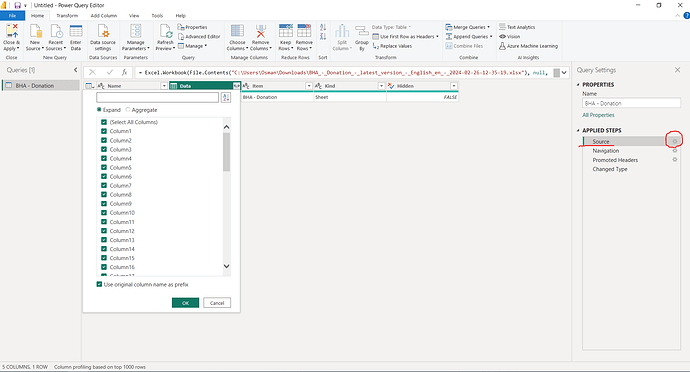Click Cancel in expand dialog
The image size is (690, 372).
coord(217,303)
